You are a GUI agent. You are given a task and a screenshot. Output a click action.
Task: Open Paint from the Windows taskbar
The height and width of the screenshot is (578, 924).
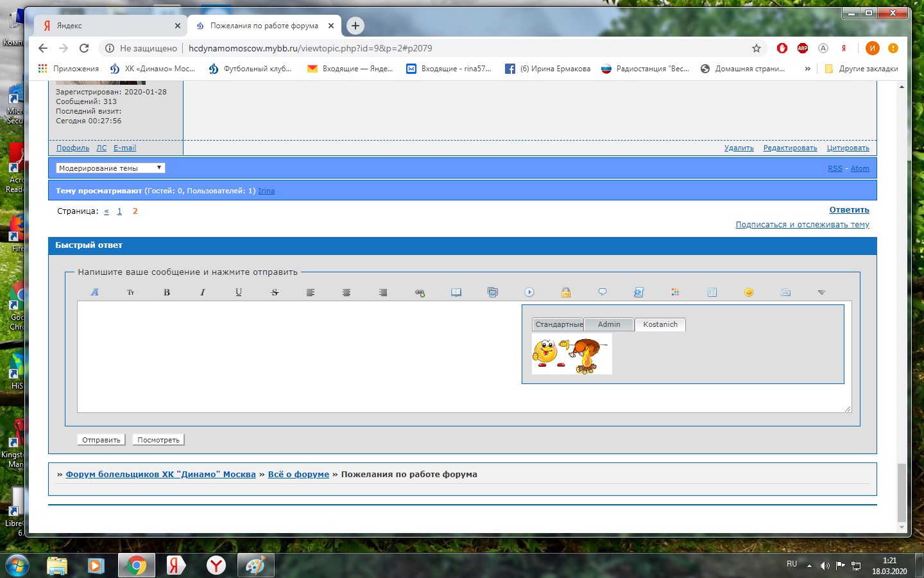(x=255, y=565)
